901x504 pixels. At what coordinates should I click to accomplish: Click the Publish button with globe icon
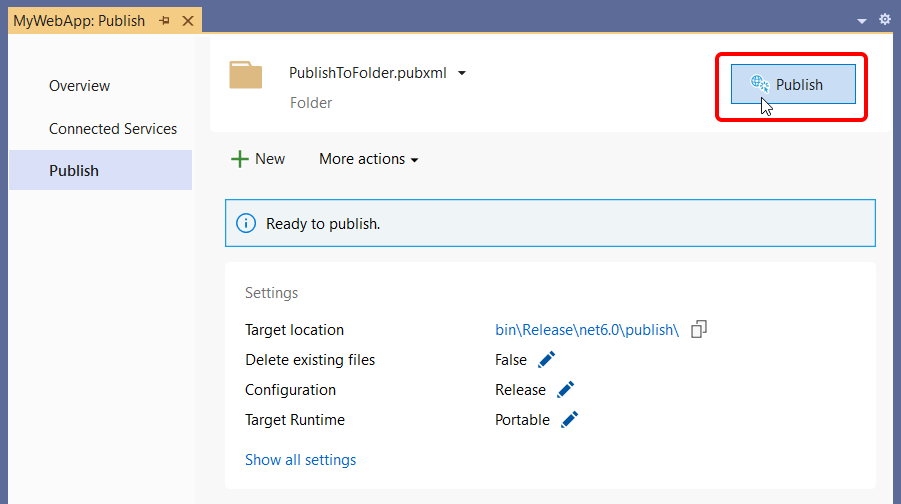pyautogui.click(x=793, y=84)
